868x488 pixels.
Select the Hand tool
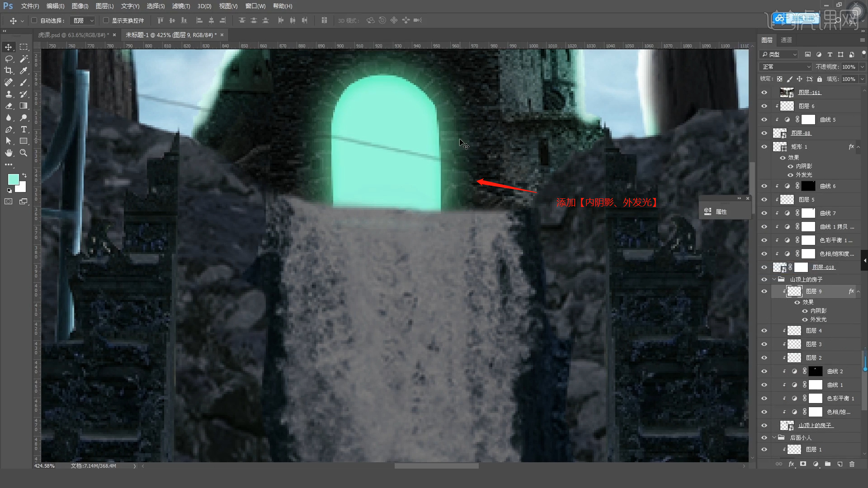click(x=9, y=153)
